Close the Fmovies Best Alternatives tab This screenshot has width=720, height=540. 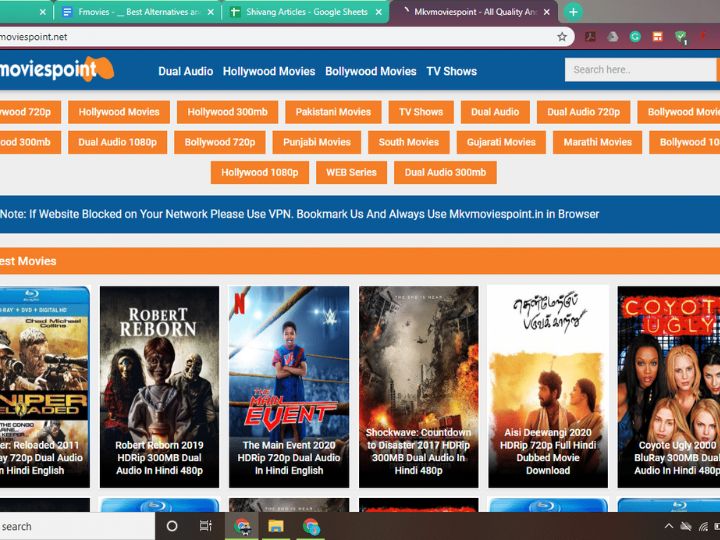tap(210, 12)
